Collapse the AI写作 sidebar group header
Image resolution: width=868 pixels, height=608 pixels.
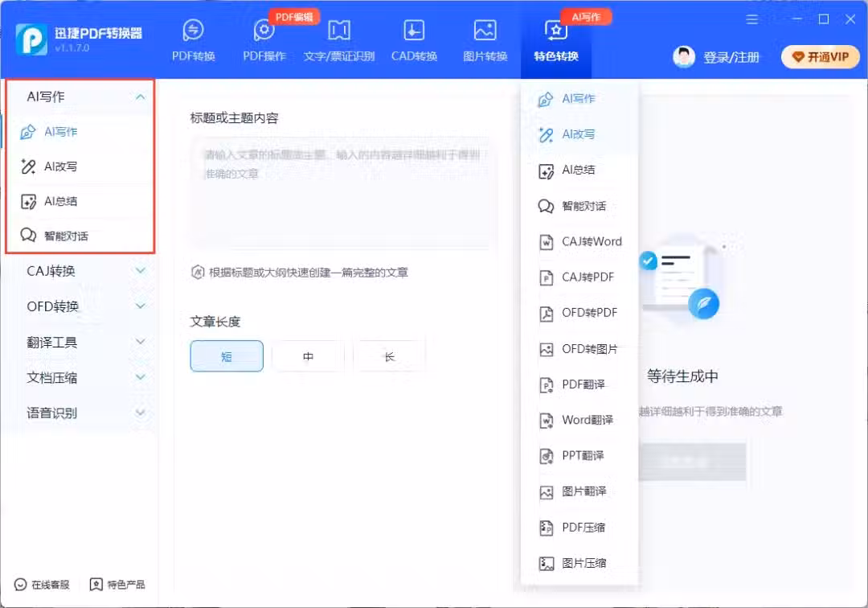[80, 97]
